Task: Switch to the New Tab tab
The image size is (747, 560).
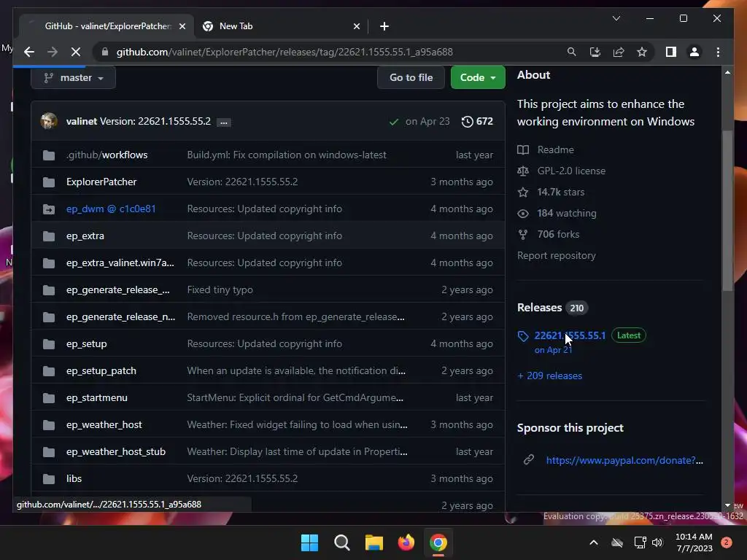Action: [x=281, y=26]
